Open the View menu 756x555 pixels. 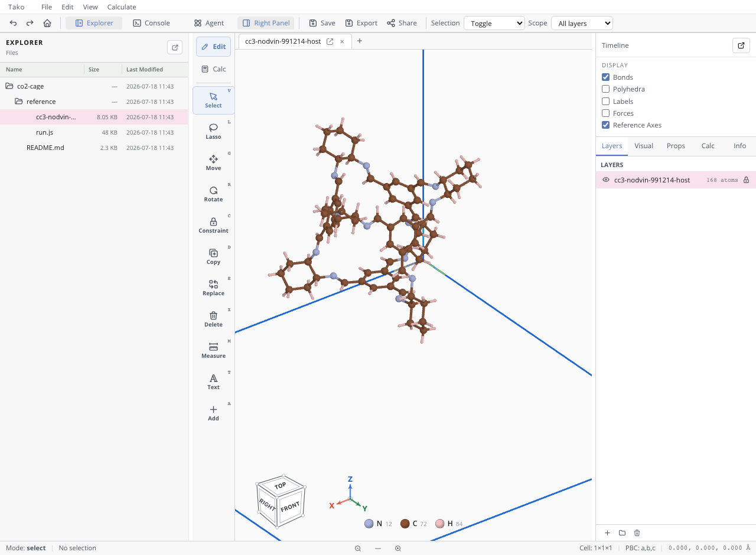tap(90, 7)
